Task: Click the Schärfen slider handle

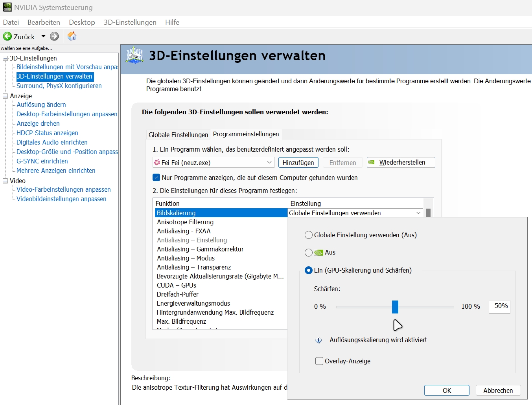Action: click(395, 307)
